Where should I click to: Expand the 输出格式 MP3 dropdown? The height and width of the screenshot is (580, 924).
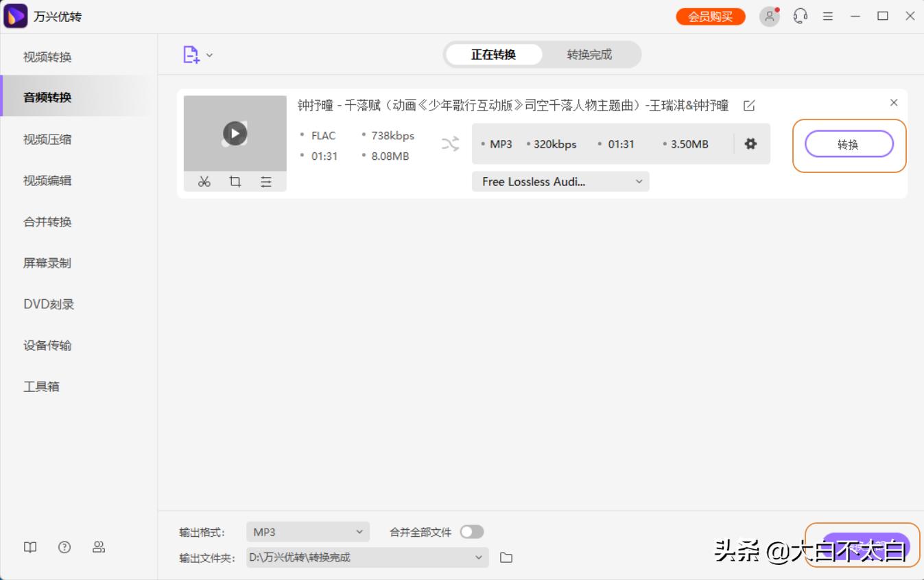(307, 532)
